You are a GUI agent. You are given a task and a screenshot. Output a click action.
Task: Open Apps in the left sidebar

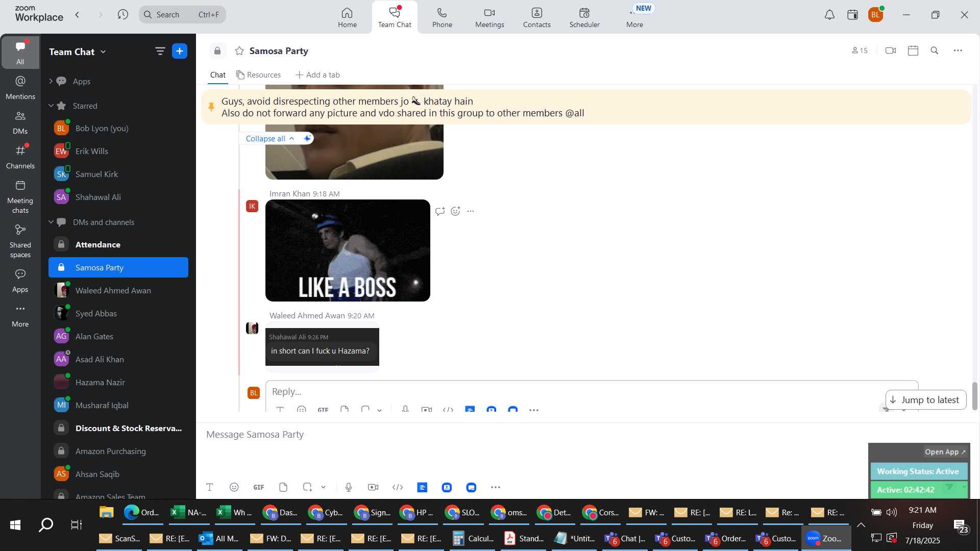(x=20, y=281)
